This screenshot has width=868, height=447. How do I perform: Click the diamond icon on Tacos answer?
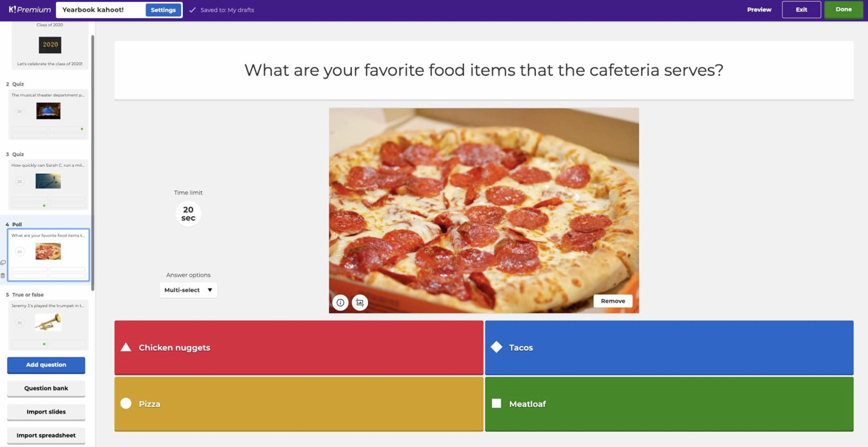[x=496, y=347]
